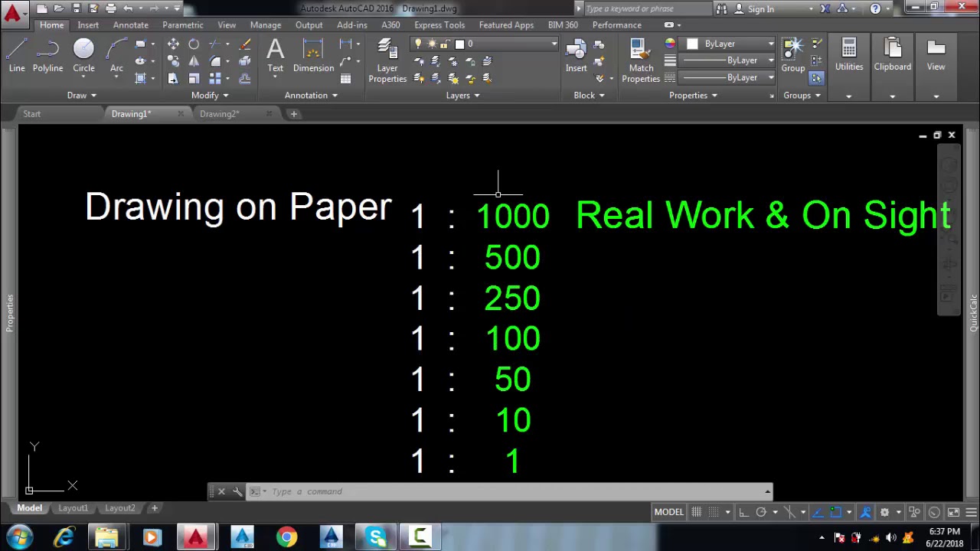Screen dimensions: 980x551
Task: Click the Dimension tool
Action: [313, 56]
